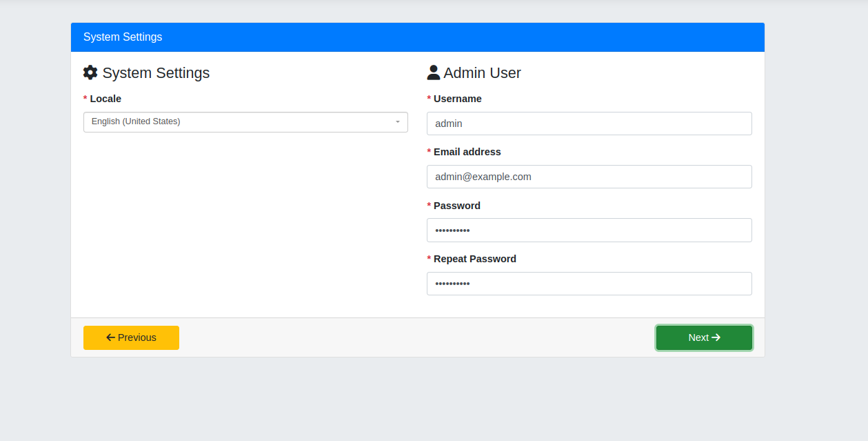This screenshot has height=441, width=868.
Task: Expand the Locale list via its caret arrow
Action: click(398, 122)
